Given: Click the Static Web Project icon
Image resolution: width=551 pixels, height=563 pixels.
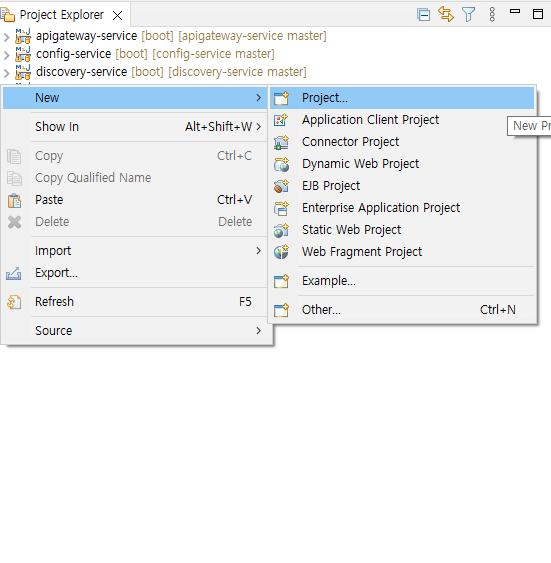Looking at the screenshot, I should pos(281,230).
